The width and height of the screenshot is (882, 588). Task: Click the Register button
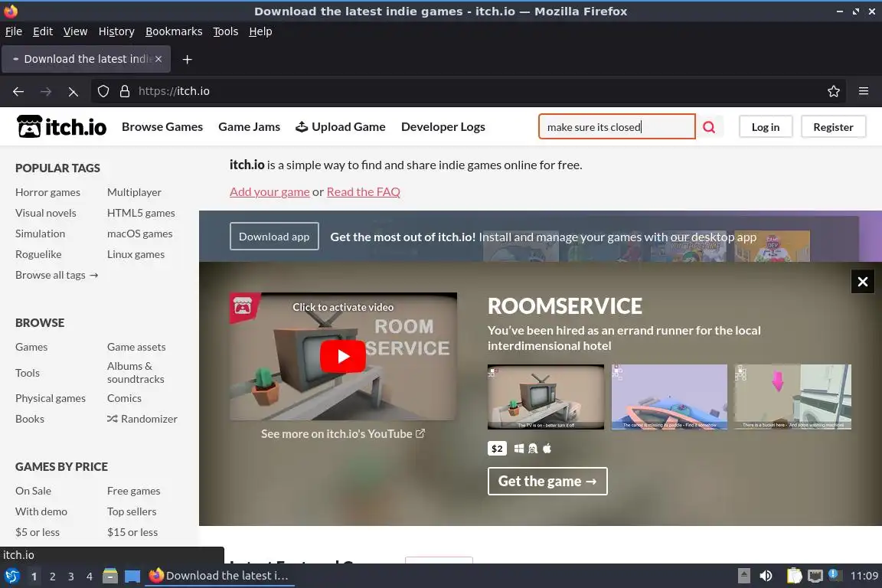(x=833, y=127)
